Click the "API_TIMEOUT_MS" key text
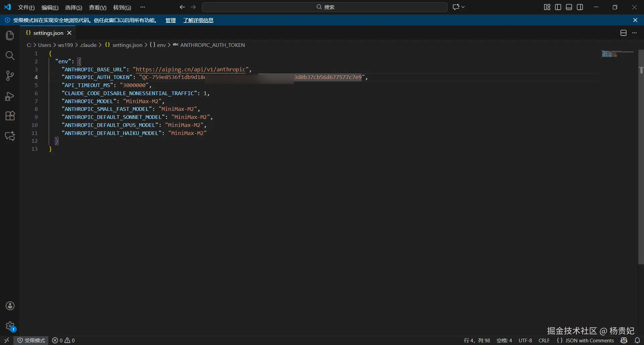Screen dimensions: 644x345 pos(87,85)
